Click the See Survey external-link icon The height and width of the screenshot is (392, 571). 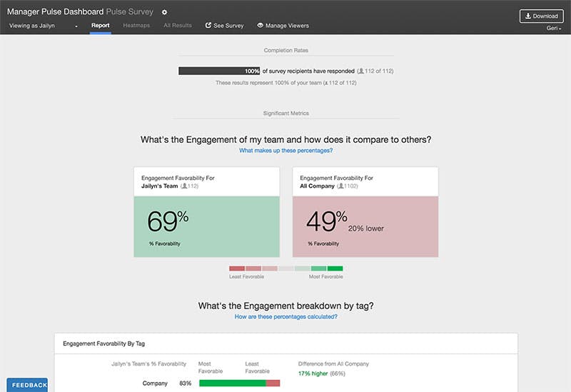(x=208, y=26)
